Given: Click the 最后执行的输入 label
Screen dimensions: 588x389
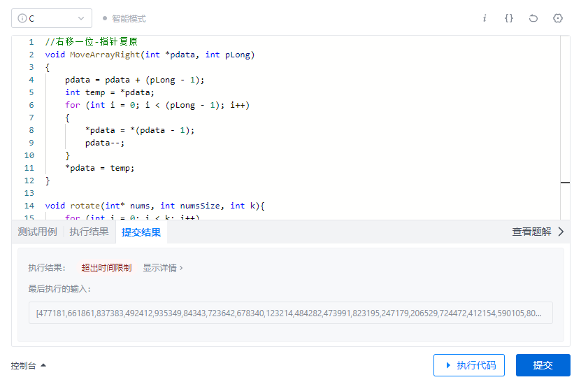Looking at the screenshot, I should click(x=59, y=289).
